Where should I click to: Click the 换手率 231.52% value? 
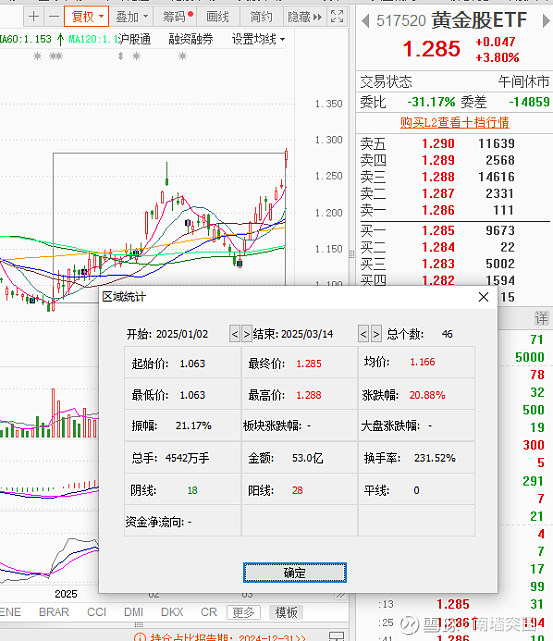434,458
